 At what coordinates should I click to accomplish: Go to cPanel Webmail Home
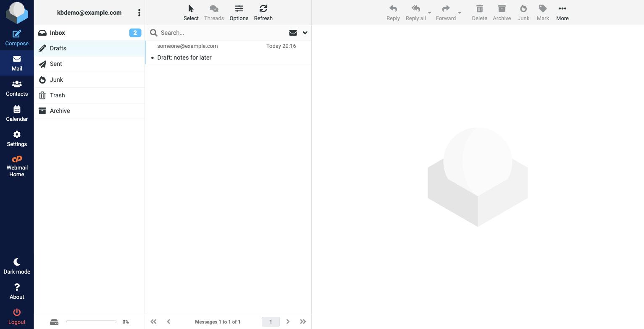coord(17,166)
